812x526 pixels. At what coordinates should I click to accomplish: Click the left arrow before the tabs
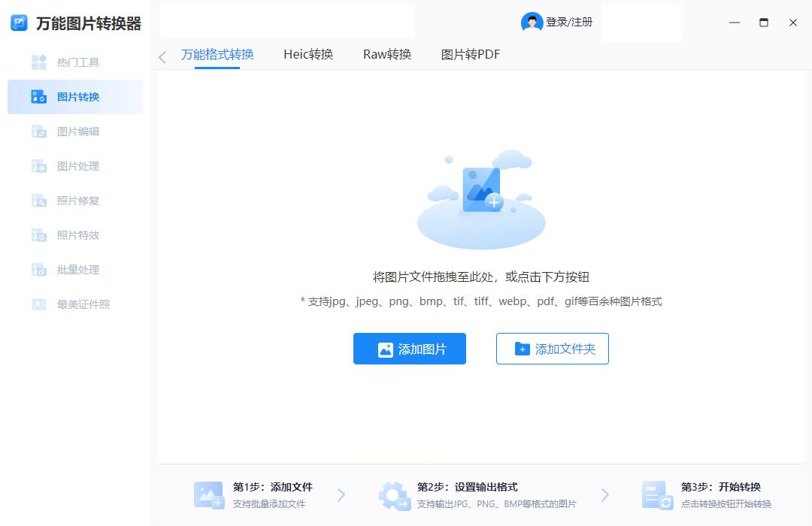coord(162,57)
